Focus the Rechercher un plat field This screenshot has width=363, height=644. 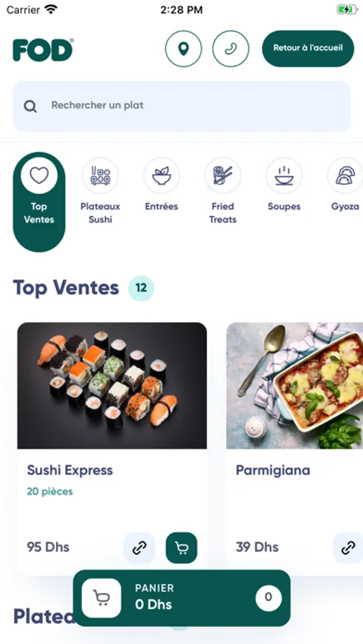(x=182, y=107)
